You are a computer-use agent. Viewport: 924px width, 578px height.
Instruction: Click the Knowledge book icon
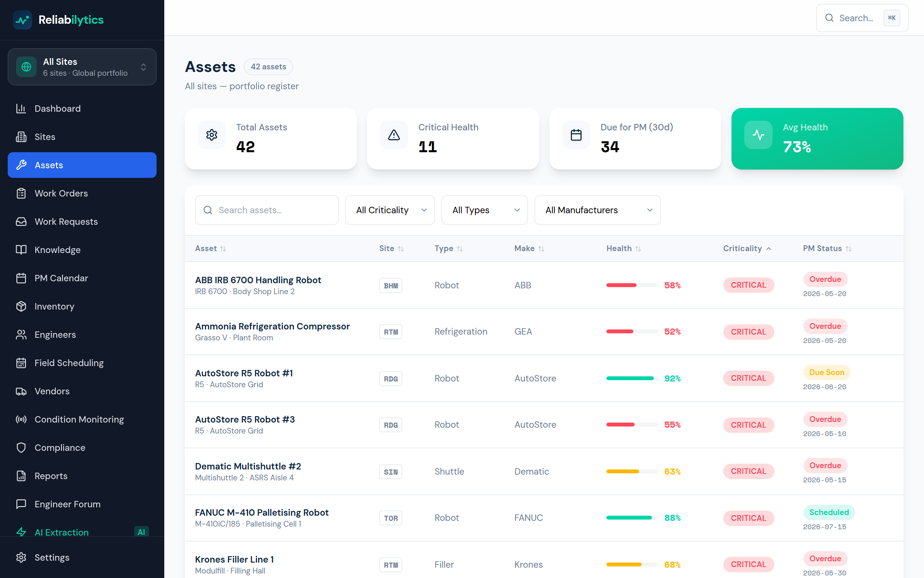21,250
